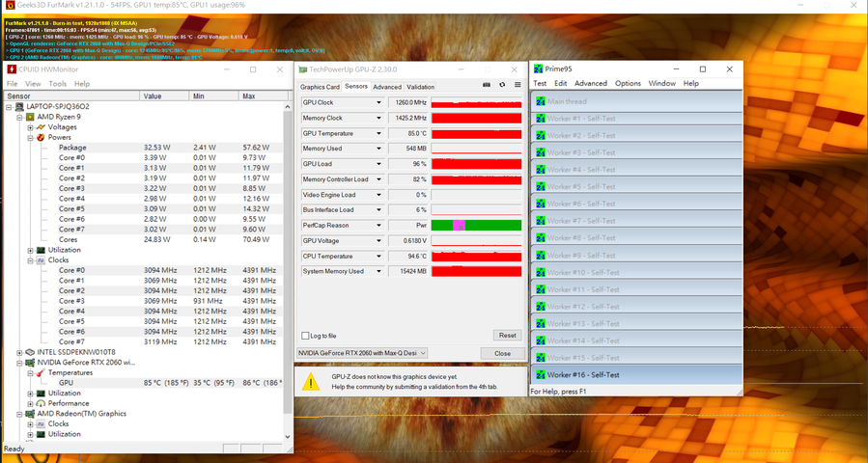The width and height of the screenshot is (868, 463).
Task: Click the GPU-Z warning triangle icon
Action: point(311,382)
